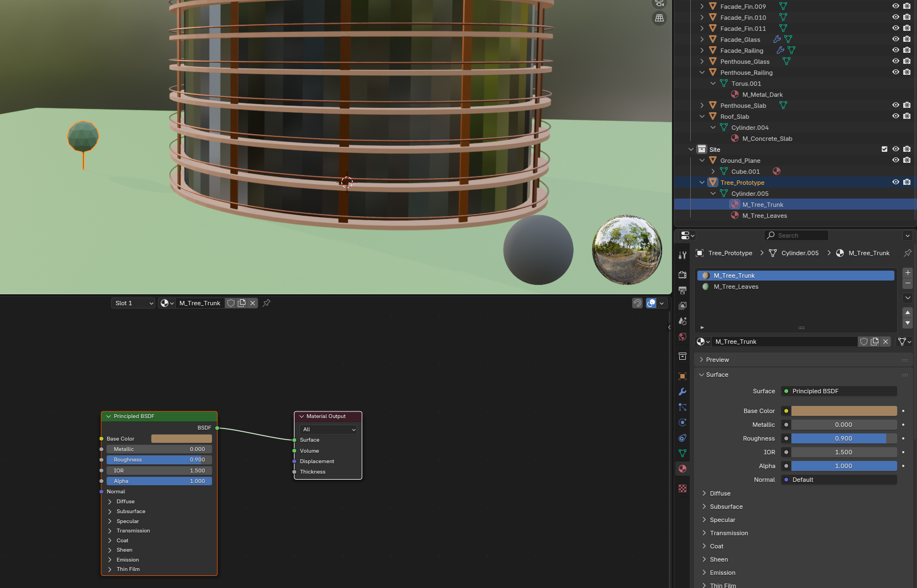This screenshot has width=917, height=588.
Task: Open material specials dropdown arrow beside slot list
Action: pos(908,298)
